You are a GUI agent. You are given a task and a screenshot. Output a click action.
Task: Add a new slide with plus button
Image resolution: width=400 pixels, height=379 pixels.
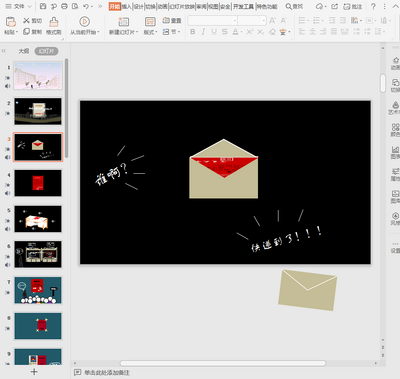[34, 371]
